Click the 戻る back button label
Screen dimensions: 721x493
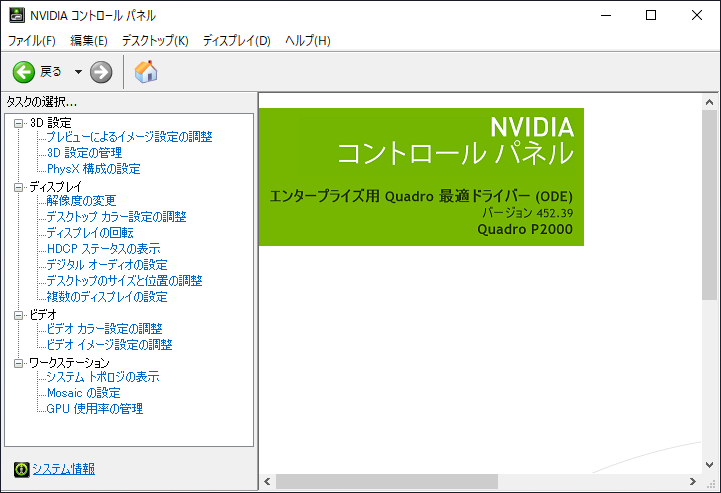(x=51, y=72)
